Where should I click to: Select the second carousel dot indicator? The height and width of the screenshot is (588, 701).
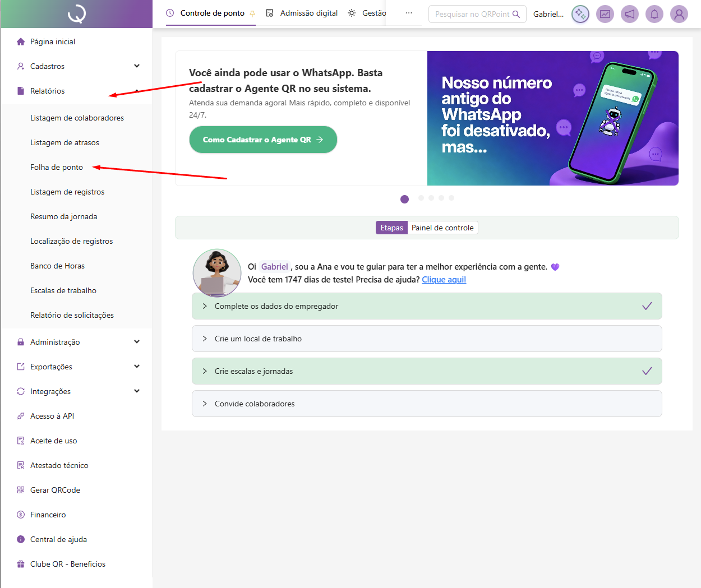pos(421,198)
